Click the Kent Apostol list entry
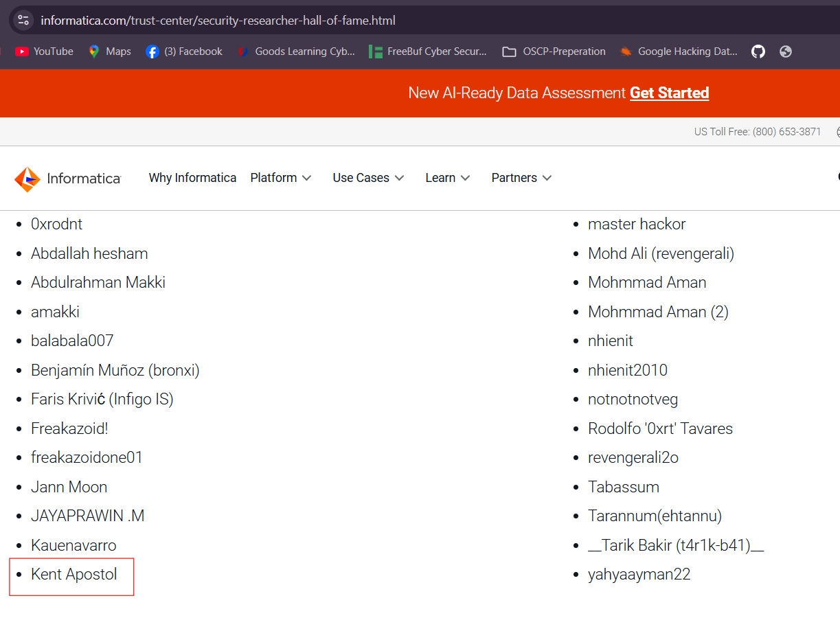The width and height of the screenshot is (840, 618). (x=74, y=575)
